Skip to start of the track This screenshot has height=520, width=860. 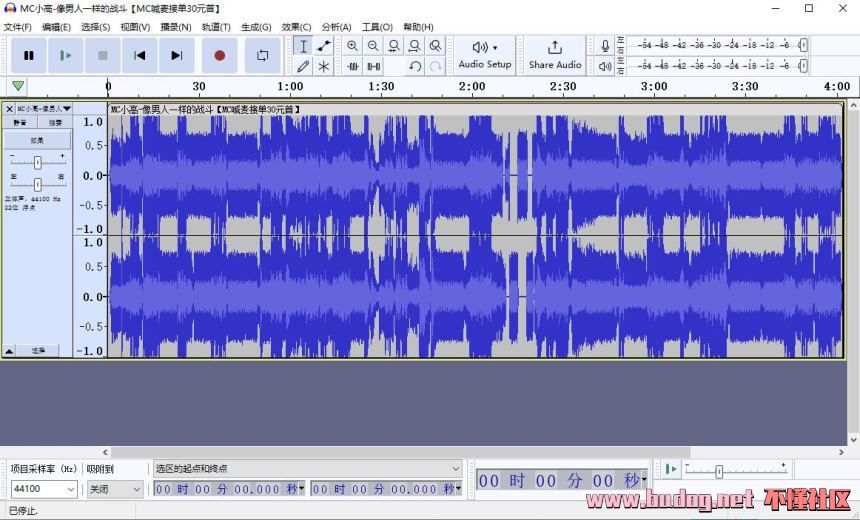tap(140, 56)
